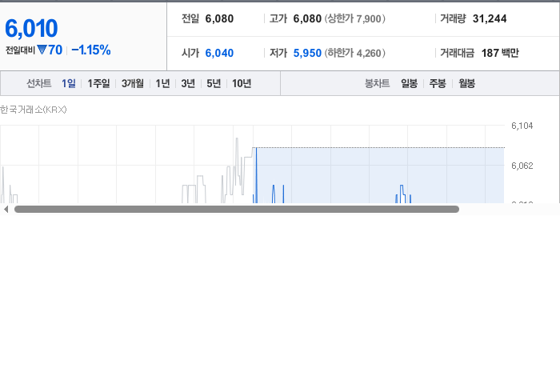
Task: Click the 선차트 label
Action: [x=39, y=83]
